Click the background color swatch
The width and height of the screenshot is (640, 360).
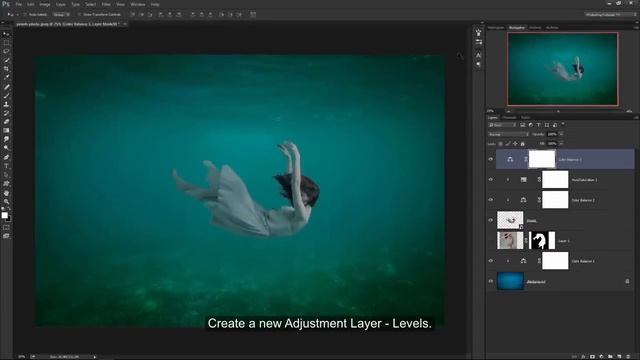click(x=9, y=219)
